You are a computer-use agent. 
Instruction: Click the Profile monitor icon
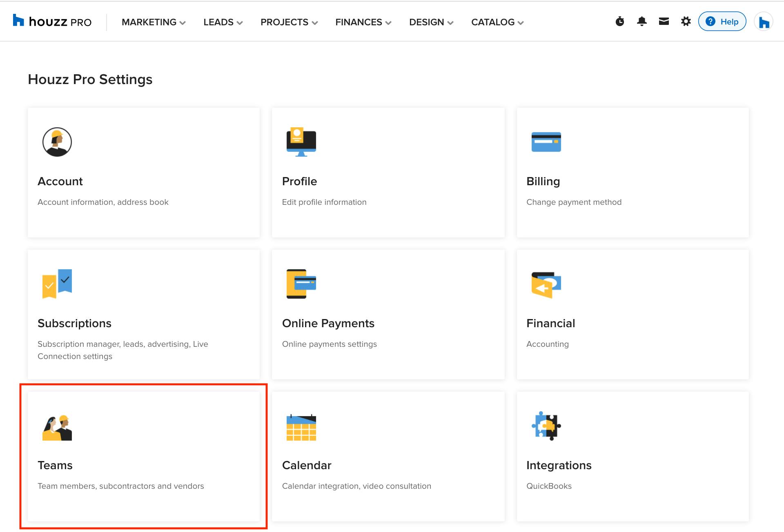(x=301, y=142)
